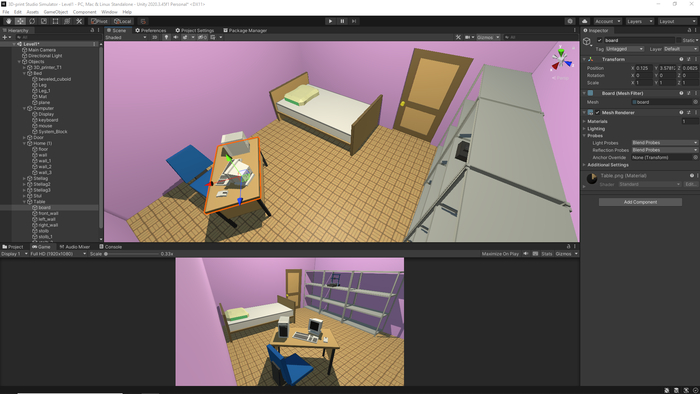Open Transform component preset icon
Image resolution: width=700 pixels, height=394 pixels.
(689, 59)
